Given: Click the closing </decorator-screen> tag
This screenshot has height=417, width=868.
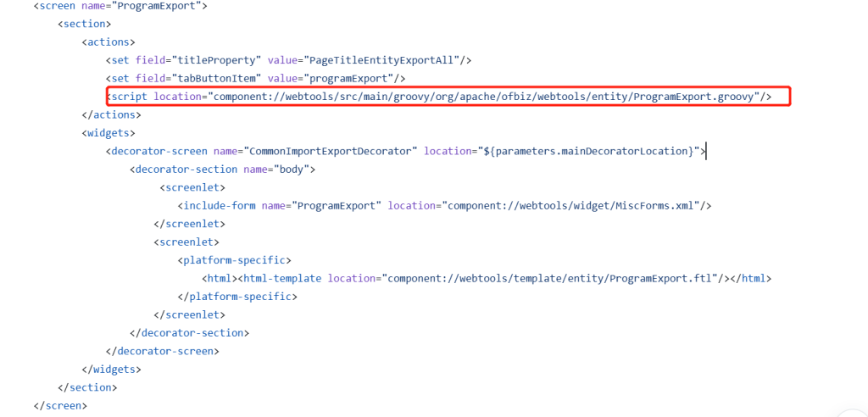Looking at the screenshot, I should click(163, 352).
